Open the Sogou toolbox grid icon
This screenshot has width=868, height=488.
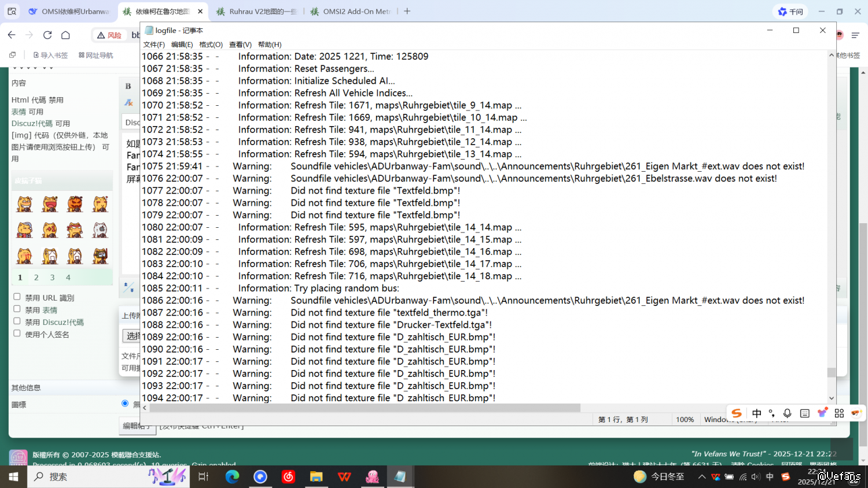[x=839, y=413]
